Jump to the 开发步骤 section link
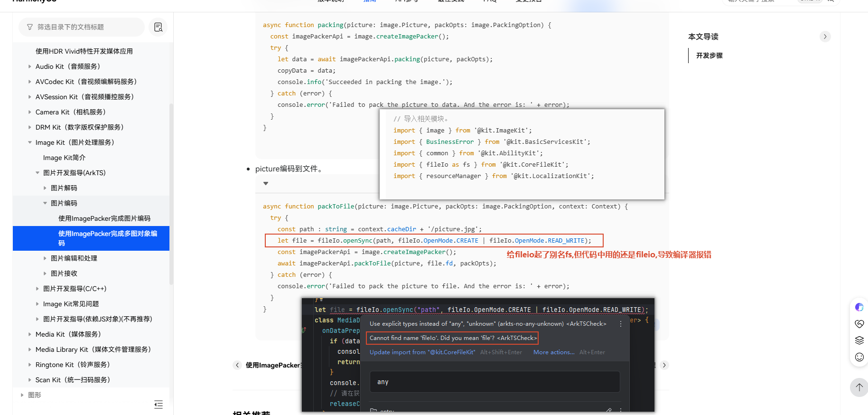The height and width of the screenshot is (415, 868). (x=709, y=56)
